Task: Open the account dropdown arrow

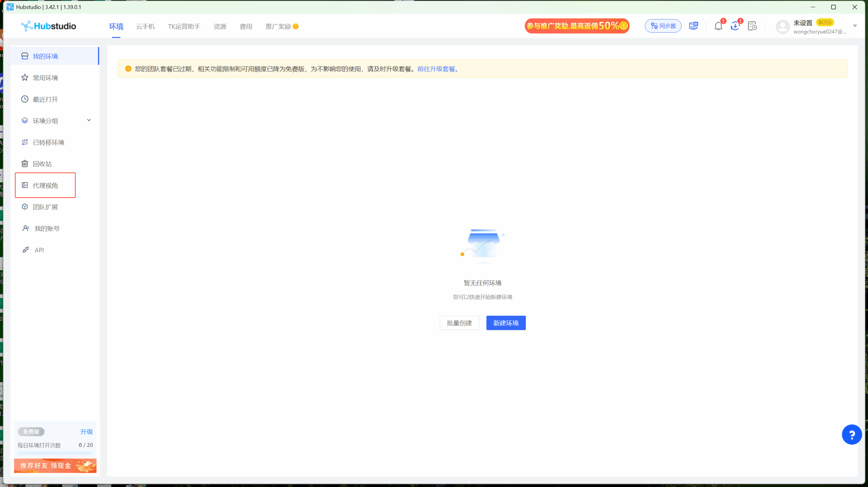Action: click(854, 26)
